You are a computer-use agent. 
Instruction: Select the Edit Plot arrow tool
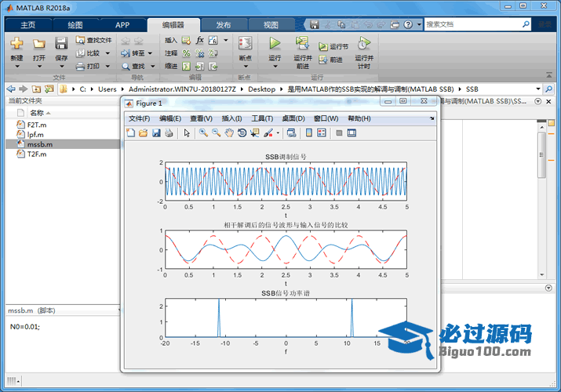(187, 133)
